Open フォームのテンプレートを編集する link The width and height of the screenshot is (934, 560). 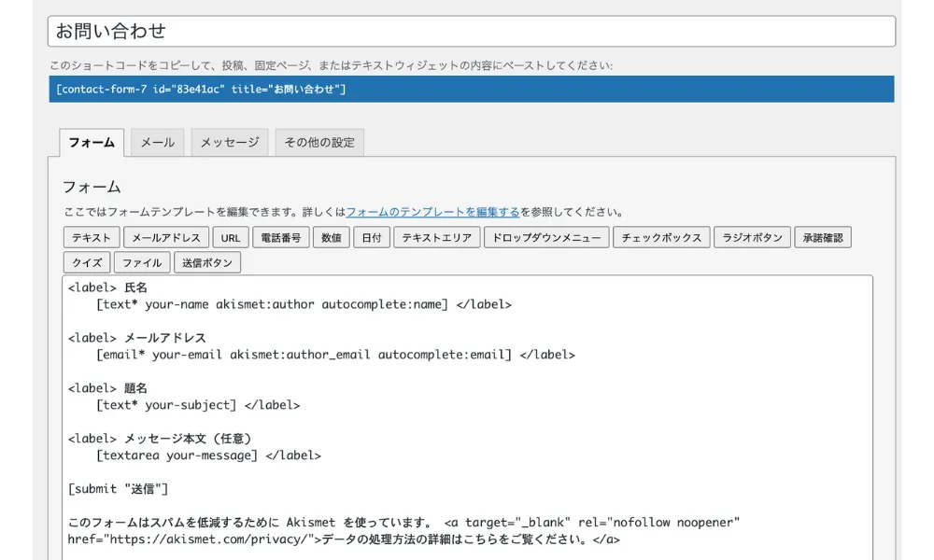click(x=435, y=211)
